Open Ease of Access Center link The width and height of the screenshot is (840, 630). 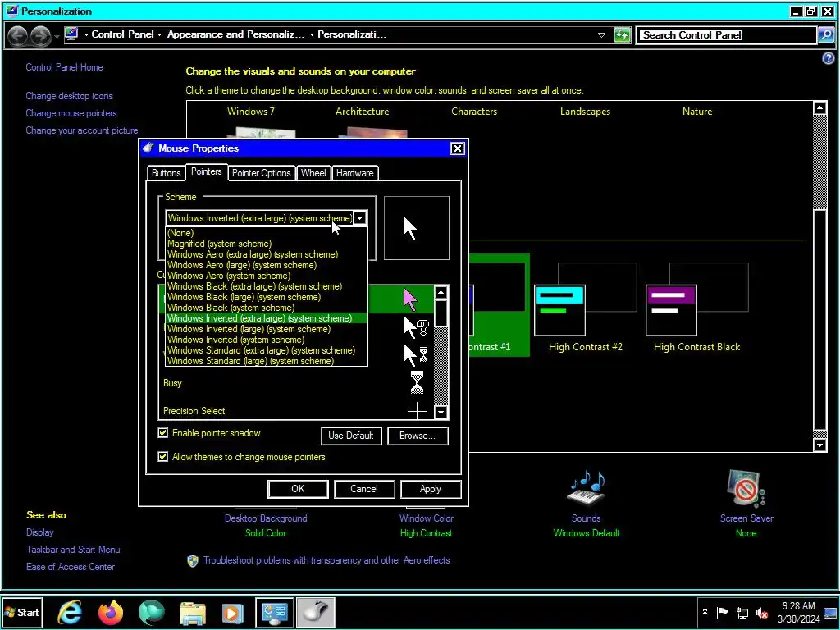(x=71, y=567)
